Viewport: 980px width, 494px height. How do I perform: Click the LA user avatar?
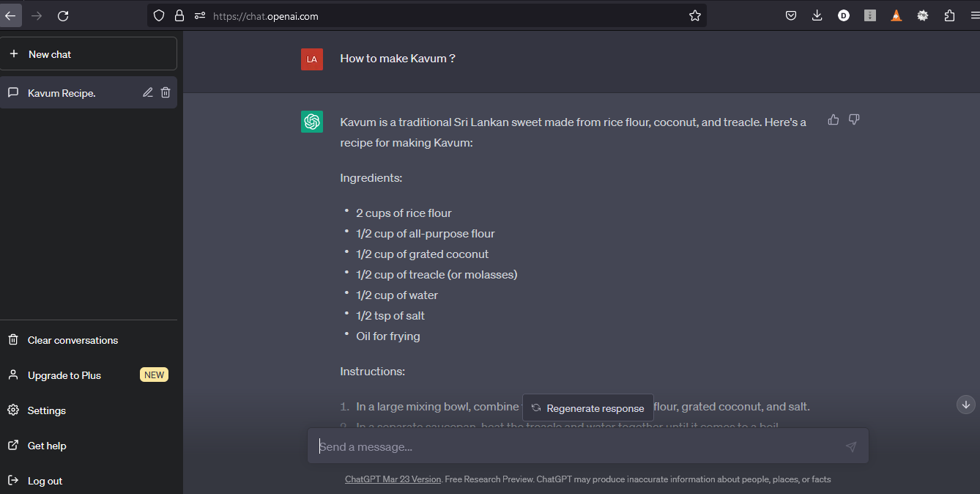312,59
